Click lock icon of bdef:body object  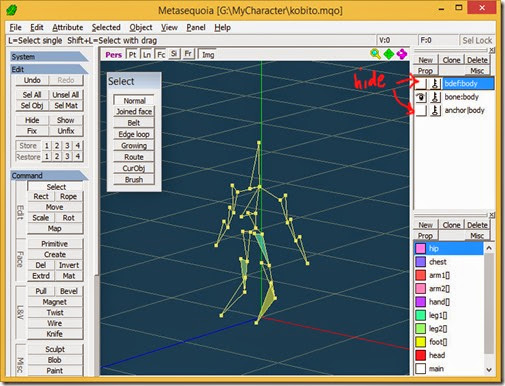[x=435, y=83]
